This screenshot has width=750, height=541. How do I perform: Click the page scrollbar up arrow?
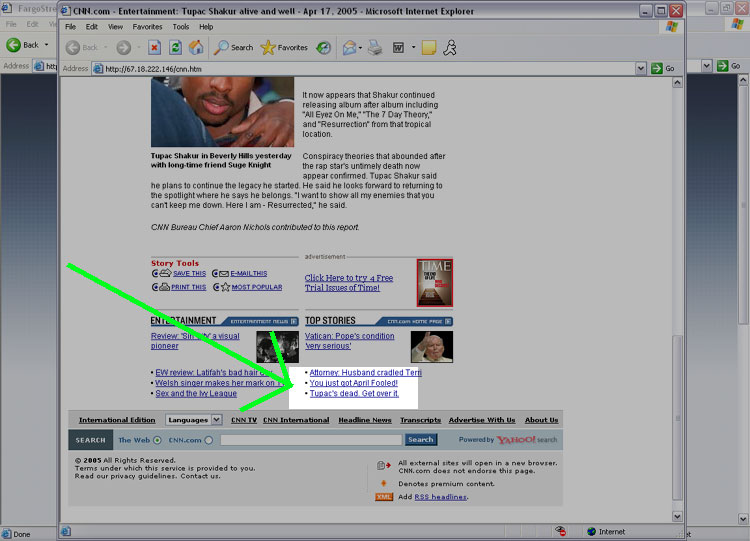677,83
